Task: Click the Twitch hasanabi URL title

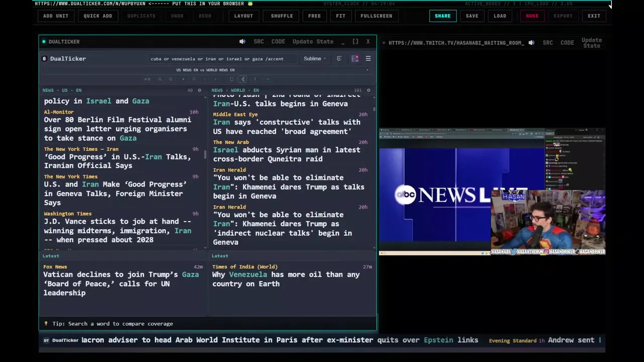Action: tap(456, 43)
